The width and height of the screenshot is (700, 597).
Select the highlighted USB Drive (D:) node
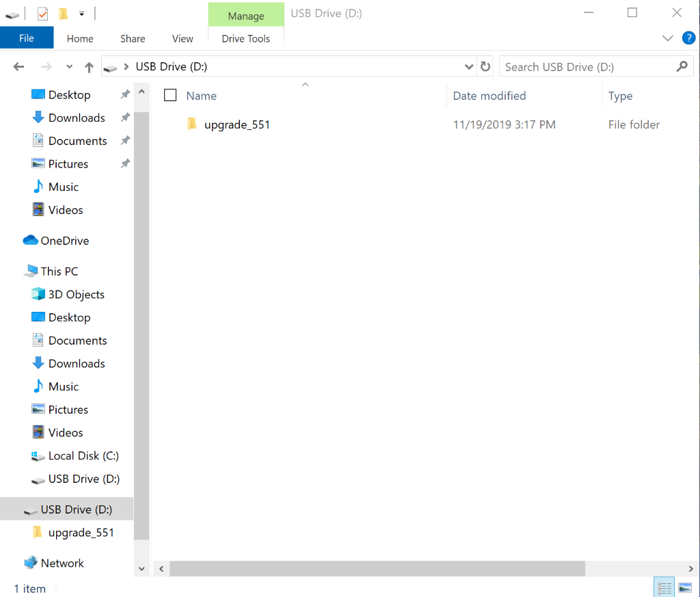67,509
